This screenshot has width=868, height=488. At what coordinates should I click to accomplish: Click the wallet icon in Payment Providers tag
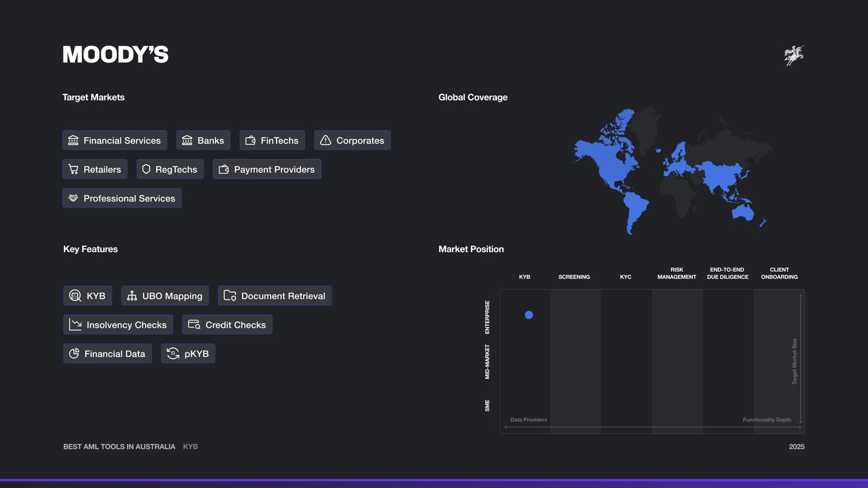tap(224, 169)
